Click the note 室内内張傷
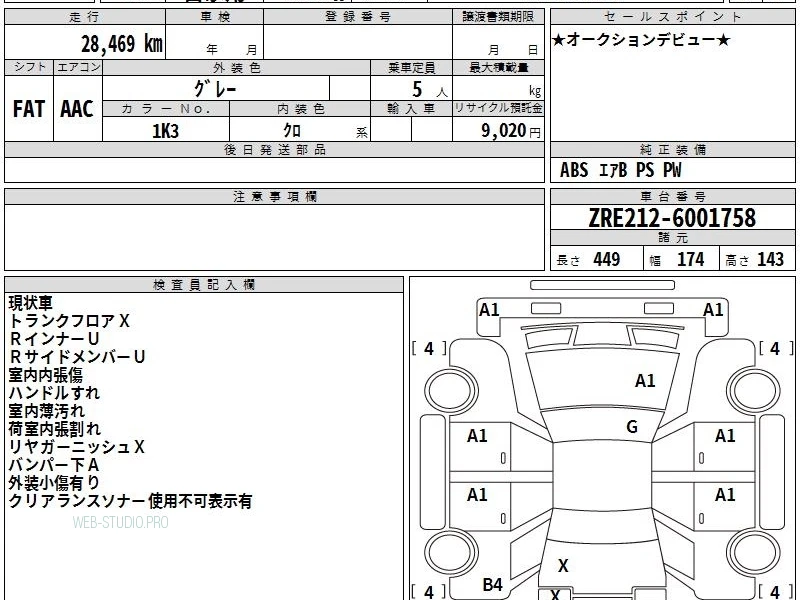Image resolution: width=800 pixels, height=600 pixels. pyautogui.click(x=45, y=375)
